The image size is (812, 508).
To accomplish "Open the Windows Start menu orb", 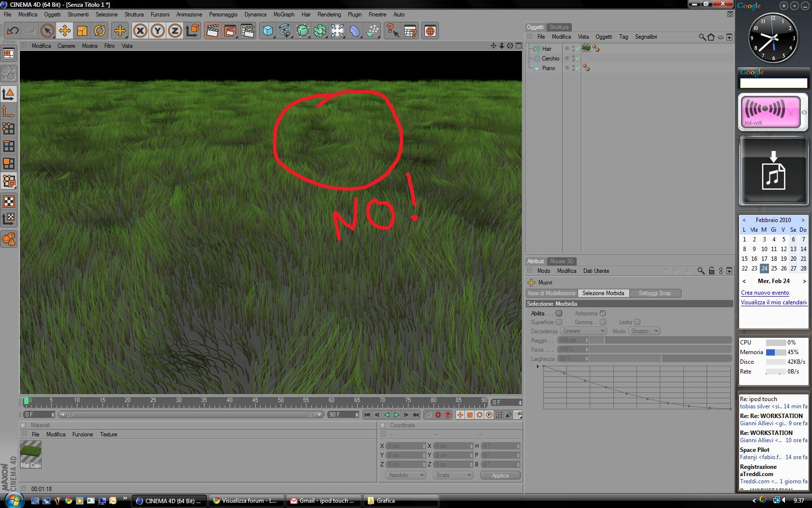I will coord(13,500).
